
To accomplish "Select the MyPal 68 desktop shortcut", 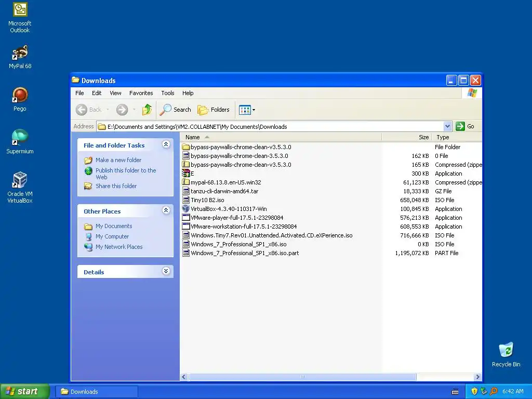I will [x=20, y=57].
